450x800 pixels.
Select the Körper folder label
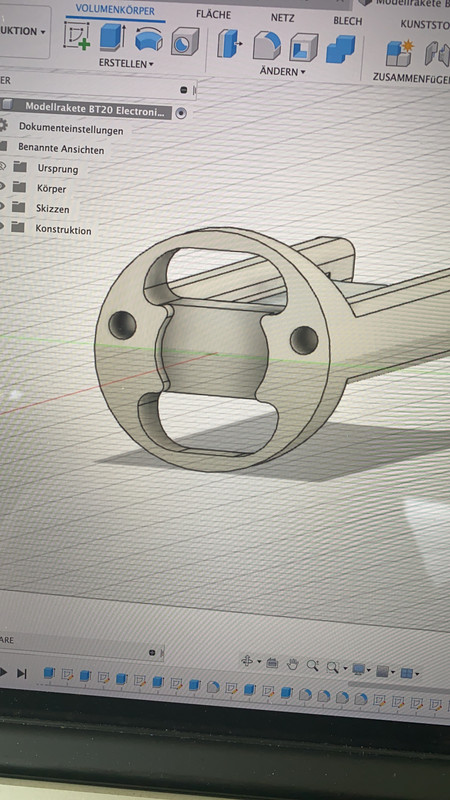point(52,189)
